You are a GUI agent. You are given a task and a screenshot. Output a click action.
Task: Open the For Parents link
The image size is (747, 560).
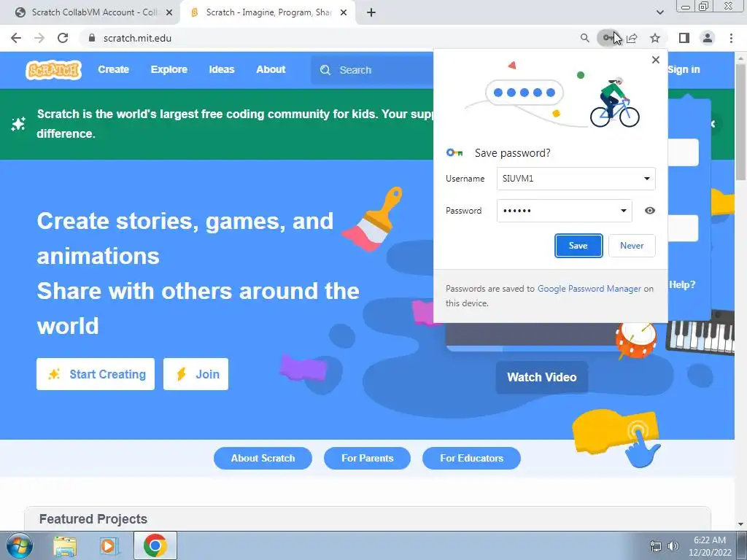pyautogui.click(x=368, y=458)
